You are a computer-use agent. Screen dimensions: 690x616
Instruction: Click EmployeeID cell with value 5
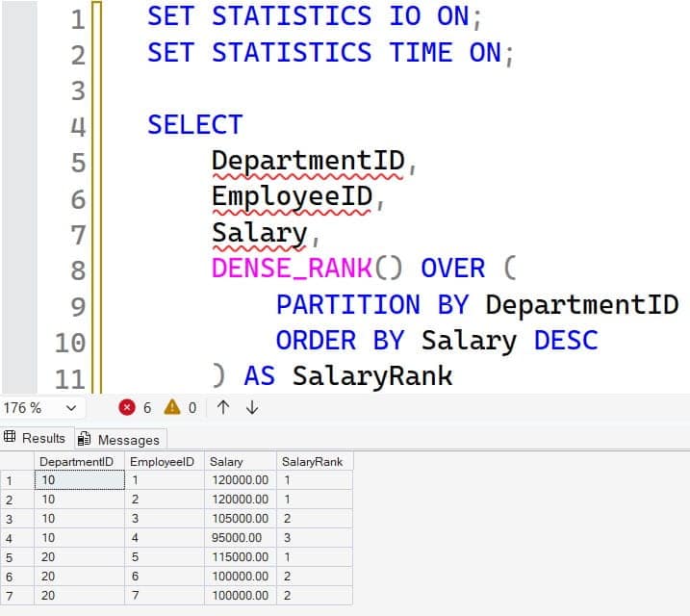[x=165, y=557]
